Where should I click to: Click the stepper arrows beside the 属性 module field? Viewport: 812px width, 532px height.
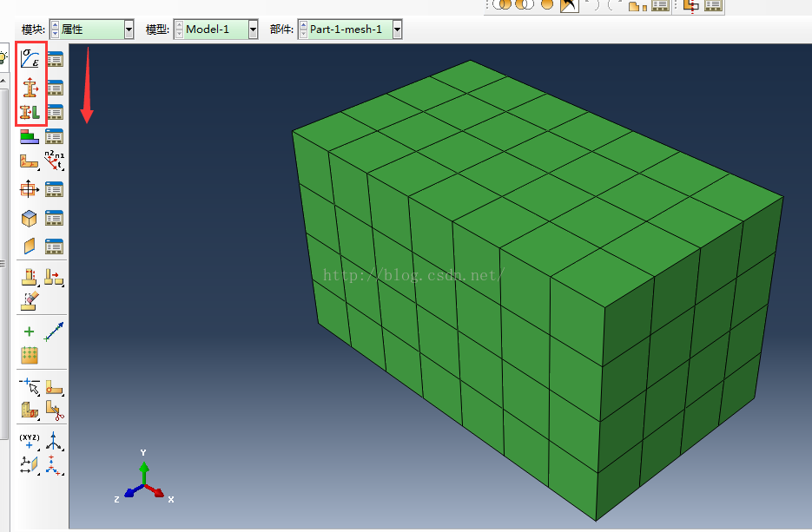click(56, 30)
